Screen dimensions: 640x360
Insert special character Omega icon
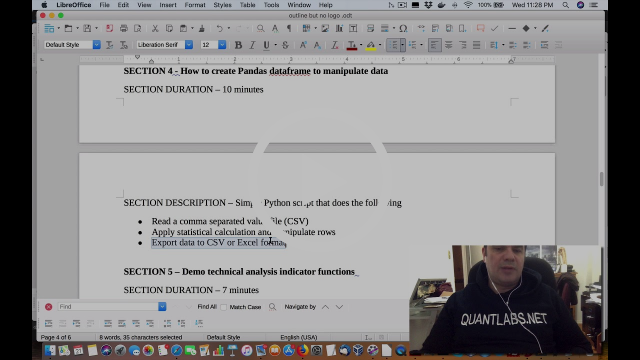pyautogui.click(x=403, y=28)
